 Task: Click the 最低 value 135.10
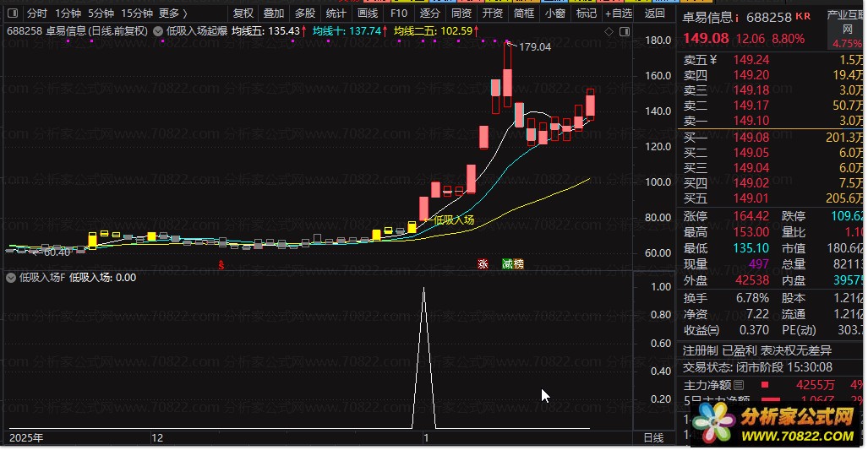[x=751, y=248]
